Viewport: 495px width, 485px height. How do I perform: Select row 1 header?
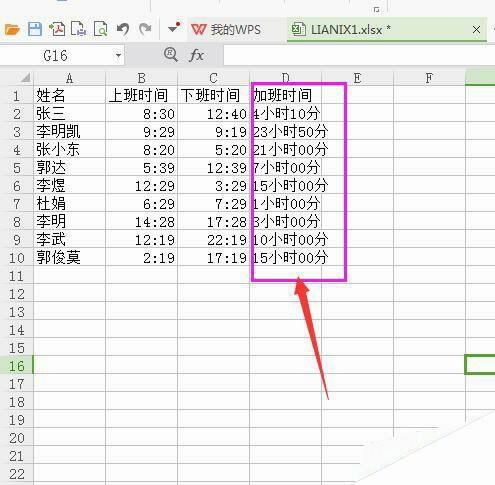16,96
